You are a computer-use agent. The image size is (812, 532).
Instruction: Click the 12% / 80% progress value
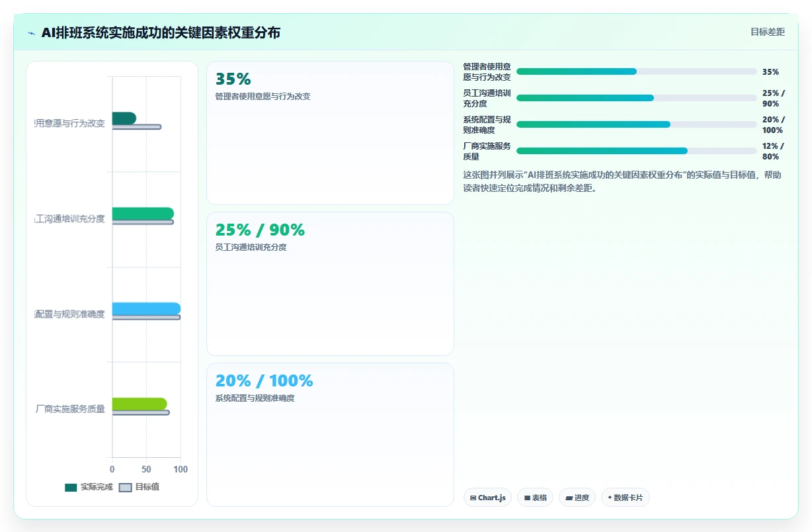point(773,151)
